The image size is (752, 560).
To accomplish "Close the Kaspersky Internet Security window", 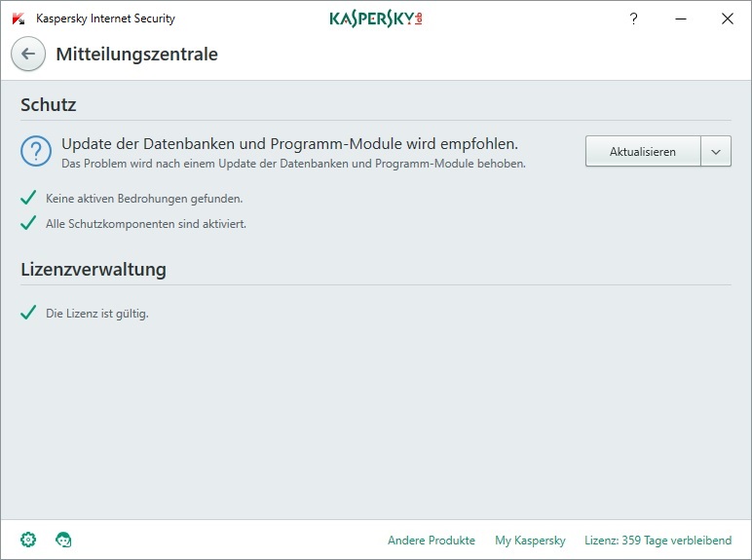I will coord(728,19).
